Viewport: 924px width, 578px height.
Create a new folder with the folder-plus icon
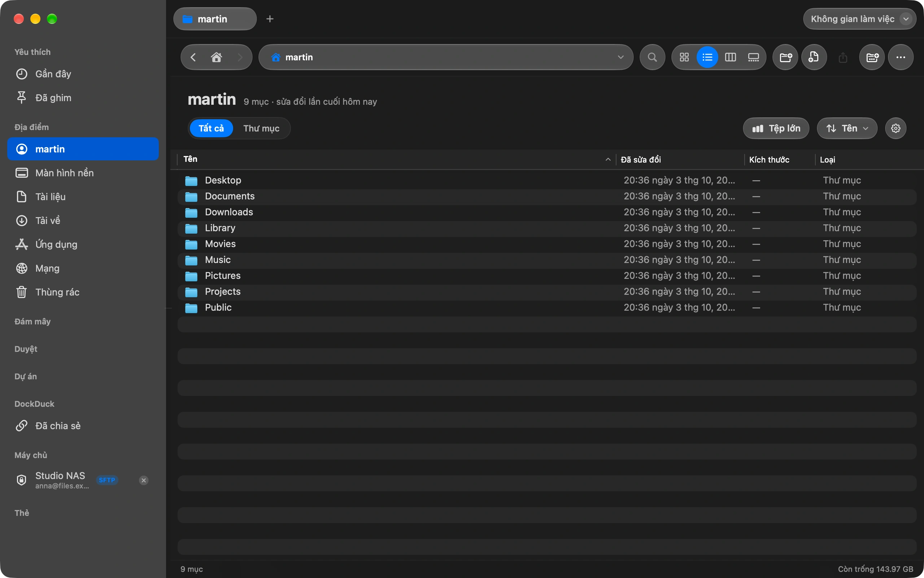[x=785, y=57]
